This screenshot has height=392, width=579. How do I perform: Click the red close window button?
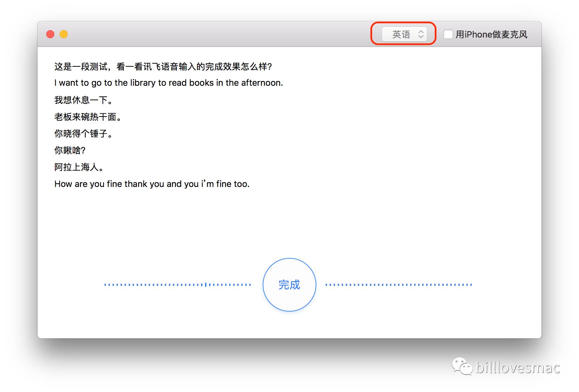[x=50, y=34]
